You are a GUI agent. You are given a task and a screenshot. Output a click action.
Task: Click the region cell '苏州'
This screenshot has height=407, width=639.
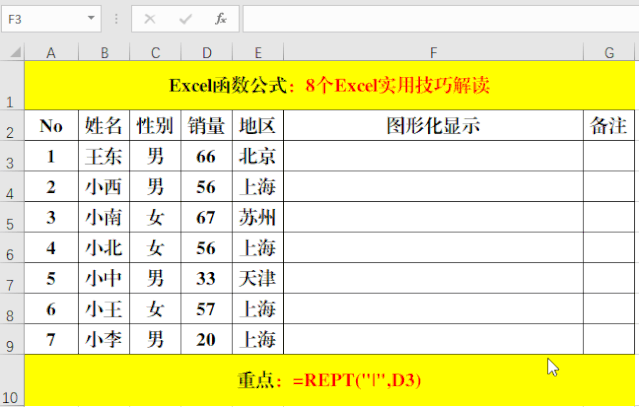(258, 217)
